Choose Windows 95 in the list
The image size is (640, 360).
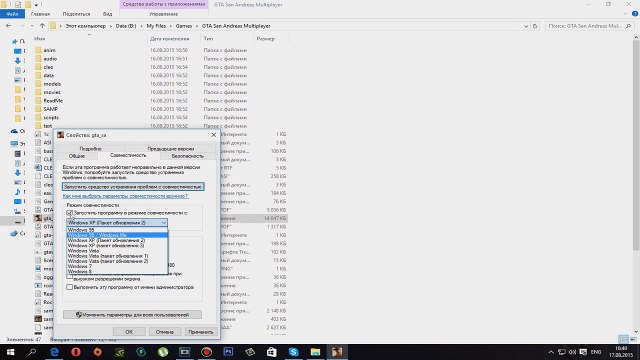pyautogui.click(x=117, y=230)
